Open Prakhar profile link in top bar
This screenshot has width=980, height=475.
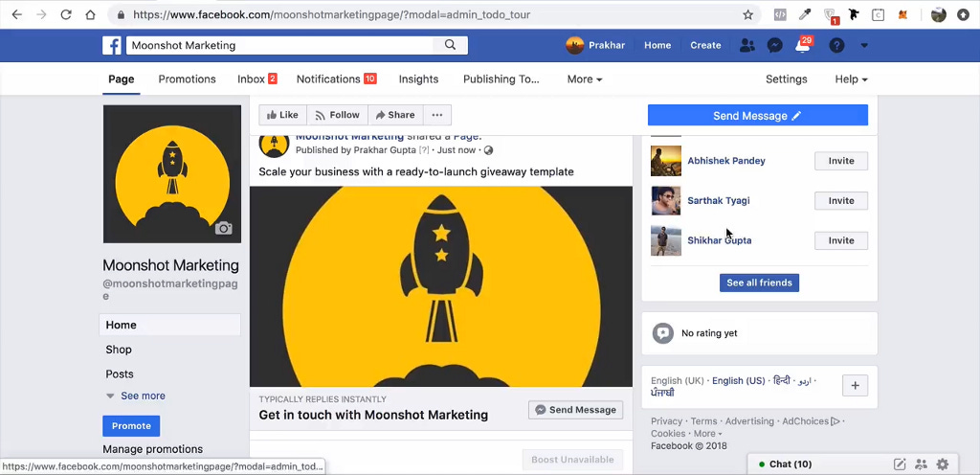click(595, 45)
